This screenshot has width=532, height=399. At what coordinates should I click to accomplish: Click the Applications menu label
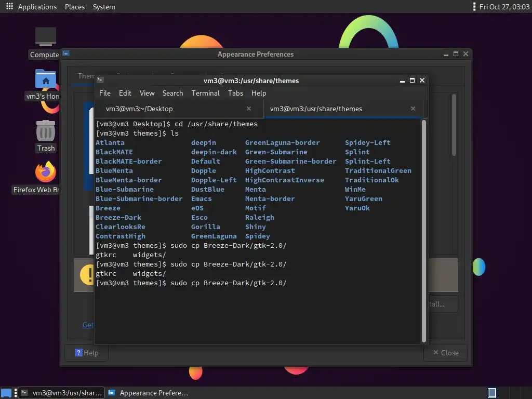pos(37,7)
